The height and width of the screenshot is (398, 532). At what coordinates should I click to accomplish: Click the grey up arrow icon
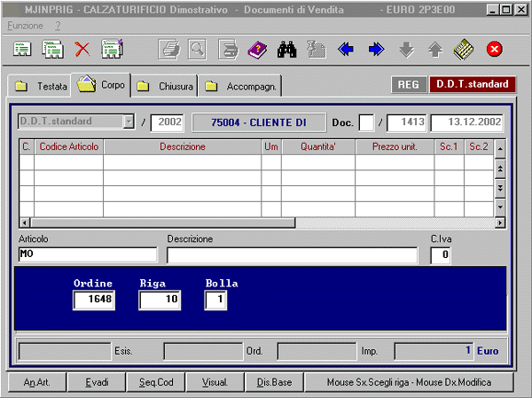435,50
